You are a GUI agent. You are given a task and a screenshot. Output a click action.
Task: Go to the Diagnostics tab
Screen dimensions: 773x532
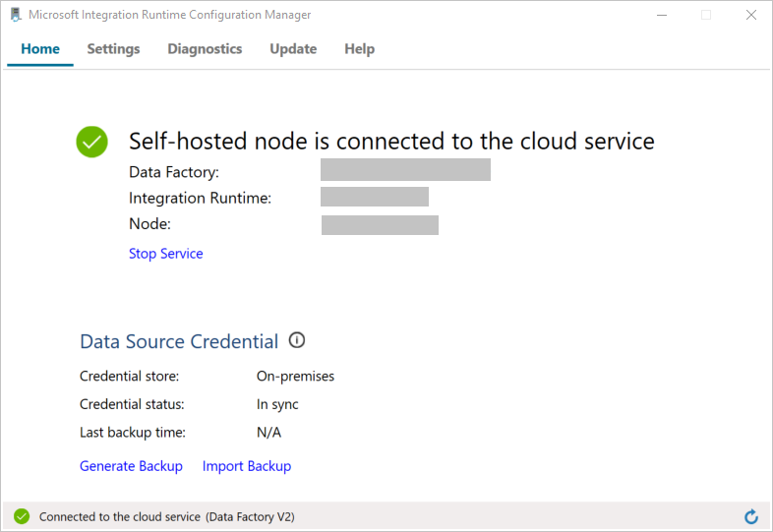(x=205, y=49)
